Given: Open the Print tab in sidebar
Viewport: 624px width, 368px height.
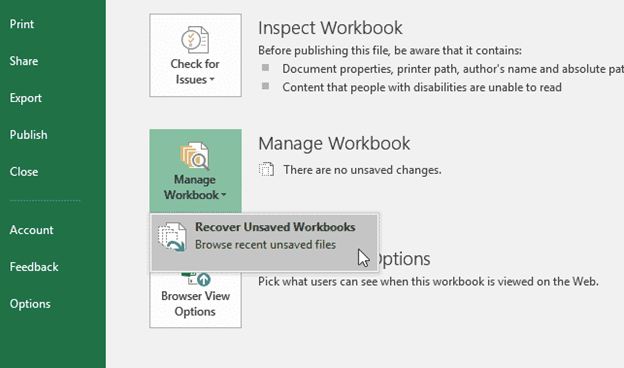Looking at the screenshot, I should (22, 24).
